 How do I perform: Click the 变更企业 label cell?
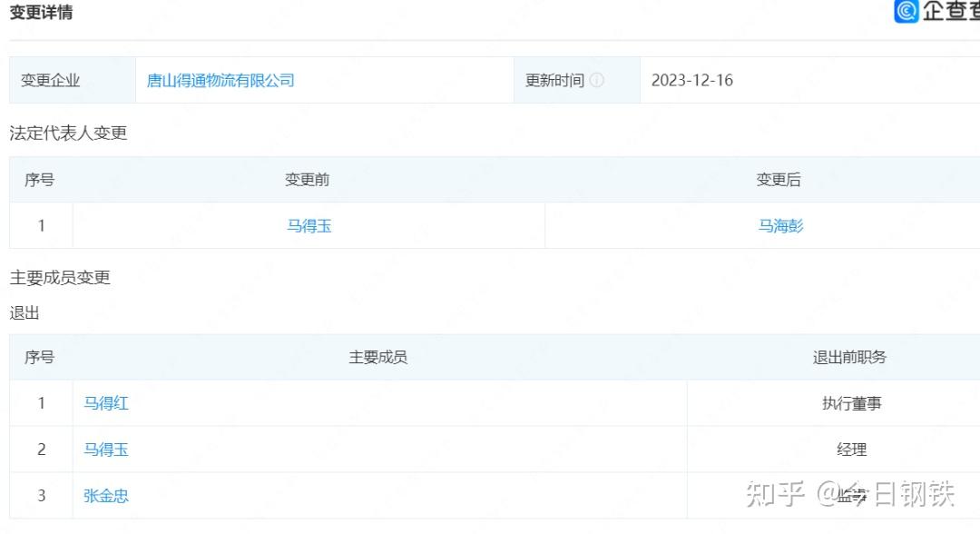[73, 80]
